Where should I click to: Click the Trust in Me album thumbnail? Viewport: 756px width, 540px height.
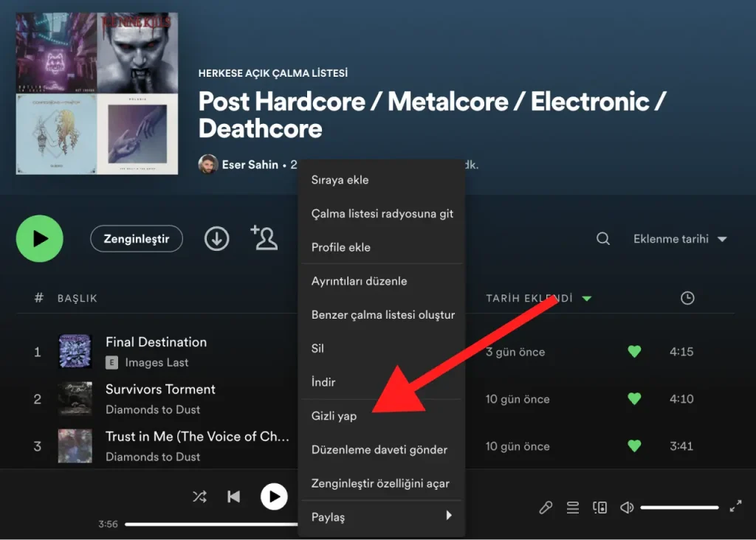(75, 446)
